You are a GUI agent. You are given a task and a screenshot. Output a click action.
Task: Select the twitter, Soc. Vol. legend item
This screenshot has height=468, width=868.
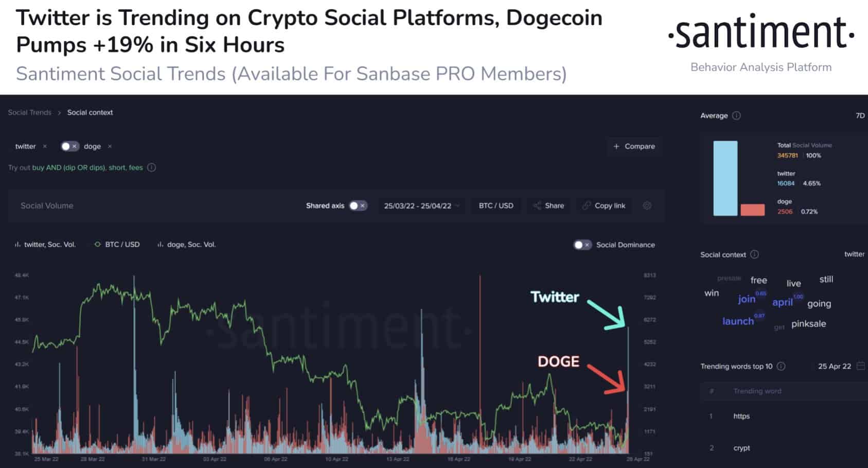tap(45, 245)
